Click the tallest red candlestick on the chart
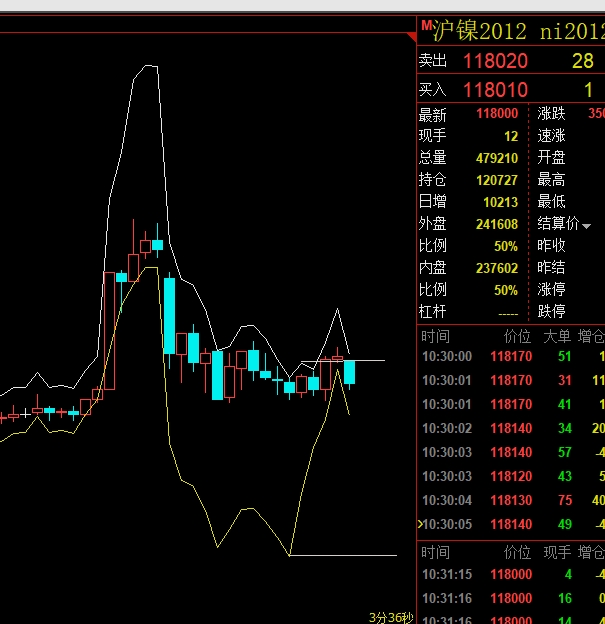The width and height of the screenshot is (605, 624). click(x=109, y=330)
